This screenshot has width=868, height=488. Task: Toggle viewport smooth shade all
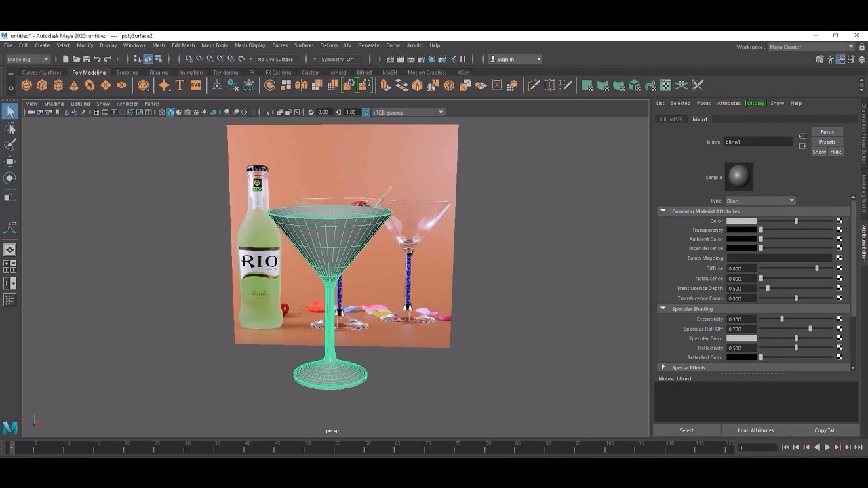click(170, 113)
